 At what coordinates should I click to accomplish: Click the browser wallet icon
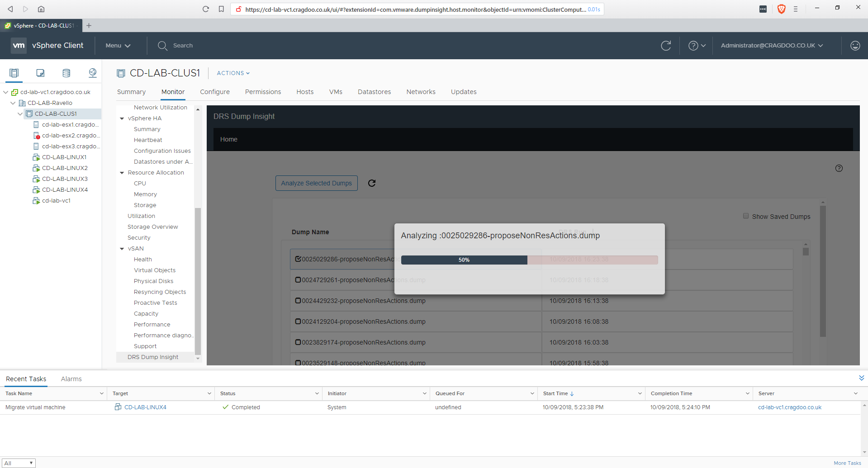(763, 9)
